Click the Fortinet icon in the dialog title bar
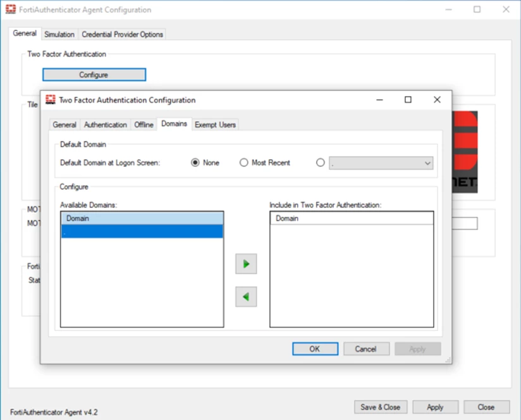Screen dimensions: 521x420 point(51,100)
